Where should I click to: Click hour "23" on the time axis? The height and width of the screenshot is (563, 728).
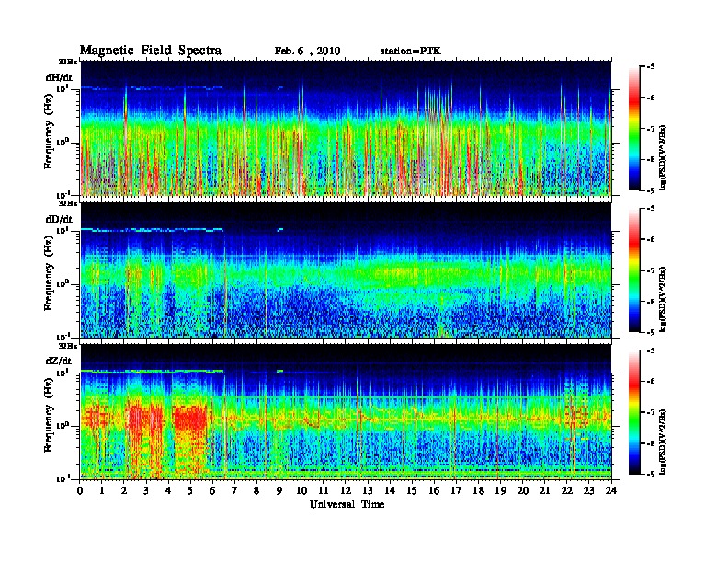588,491
